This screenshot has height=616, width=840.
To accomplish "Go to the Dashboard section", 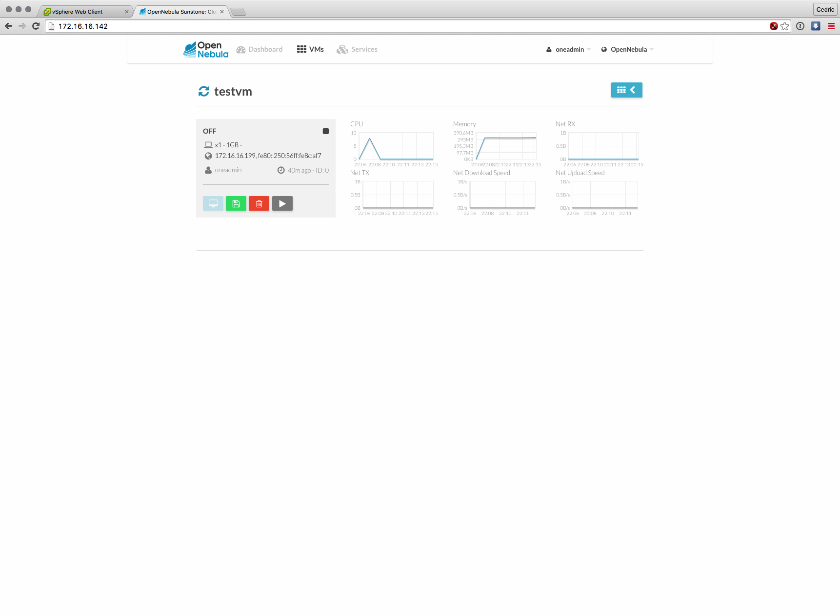I will coord(260,50).
